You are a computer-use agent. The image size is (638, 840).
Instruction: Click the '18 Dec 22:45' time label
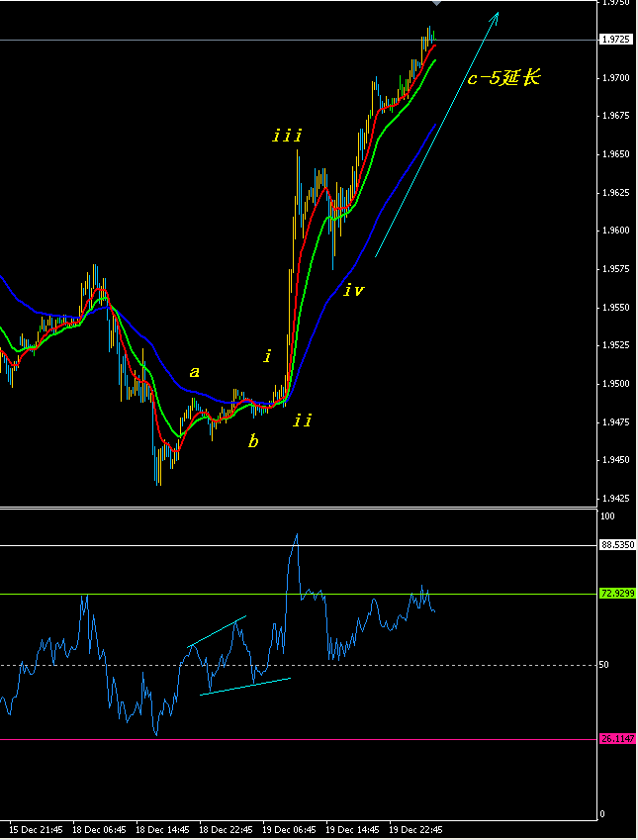[227, 830]
